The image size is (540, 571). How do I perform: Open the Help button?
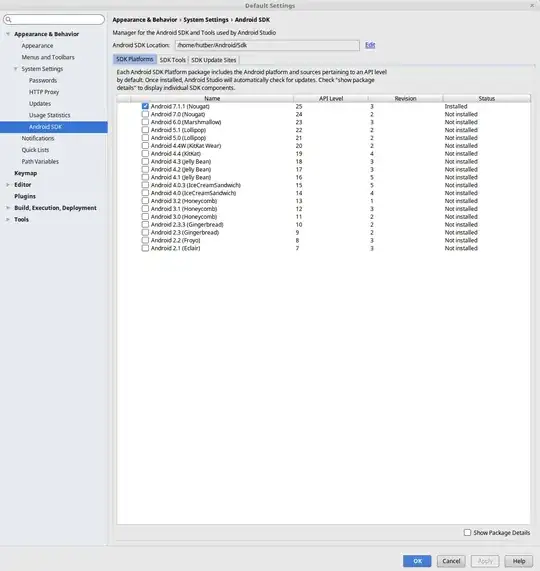pos(519,561)
